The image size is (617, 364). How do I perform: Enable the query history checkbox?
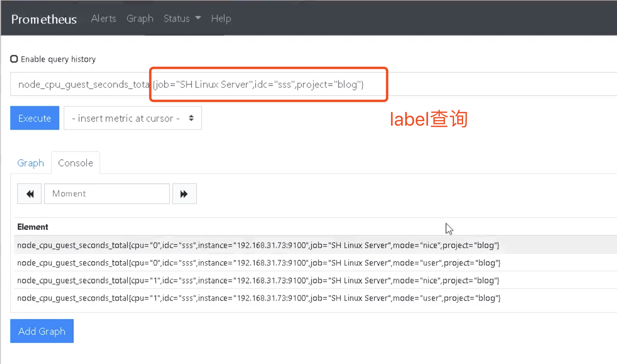(x=14, y=58)
